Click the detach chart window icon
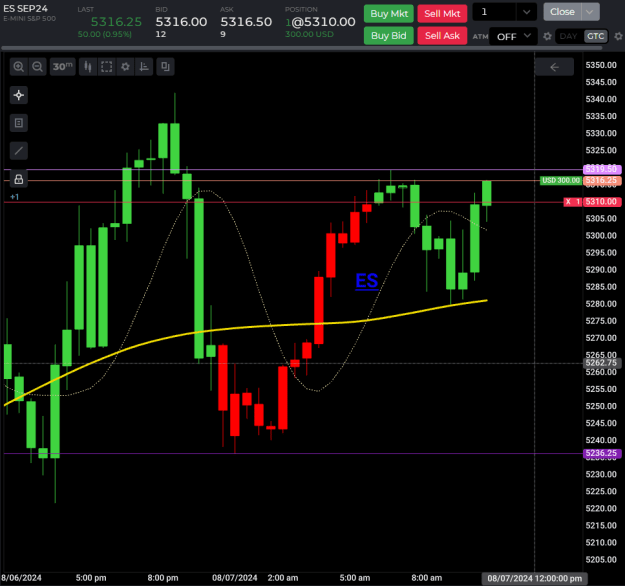Viewport: 625px width, 586px height. pyautogui.click(x=165, y=67)
